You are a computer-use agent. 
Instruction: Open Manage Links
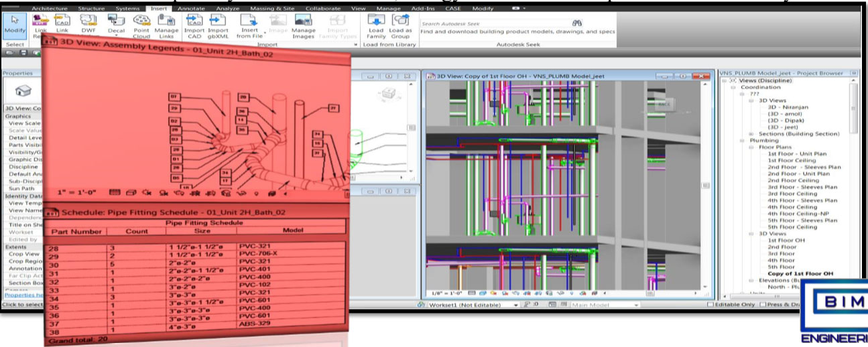(166, 25)
